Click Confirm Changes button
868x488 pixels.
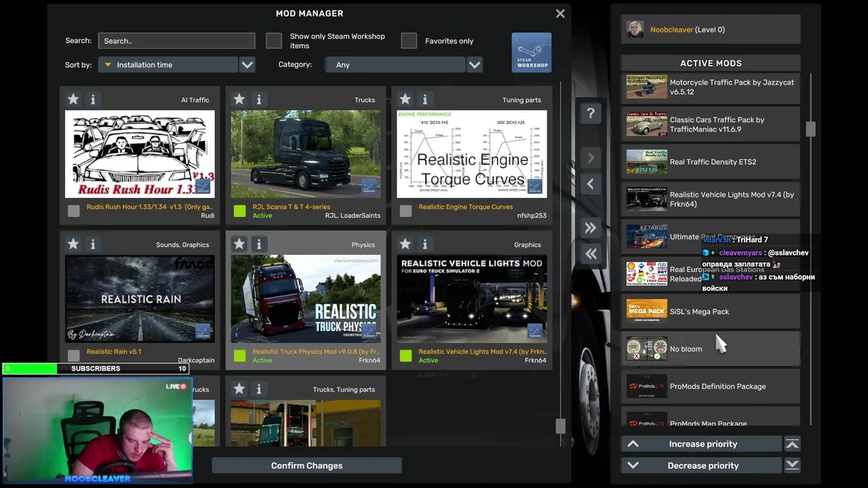click(307, 466)
